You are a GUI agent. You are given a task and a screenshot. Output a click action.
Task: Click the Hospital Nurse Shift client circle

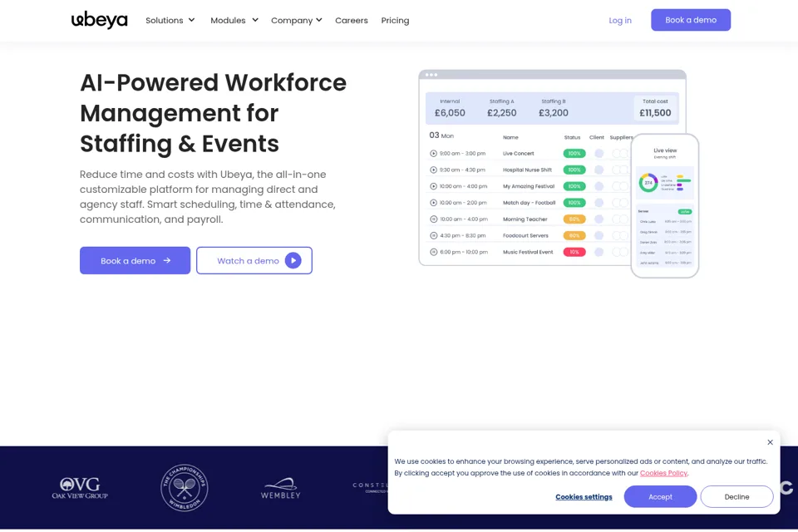(599, 170)
